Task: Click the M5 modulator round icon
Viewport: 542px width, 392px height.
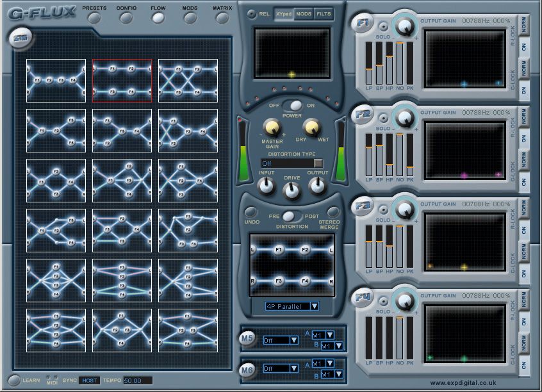Action: click(247, 338)
